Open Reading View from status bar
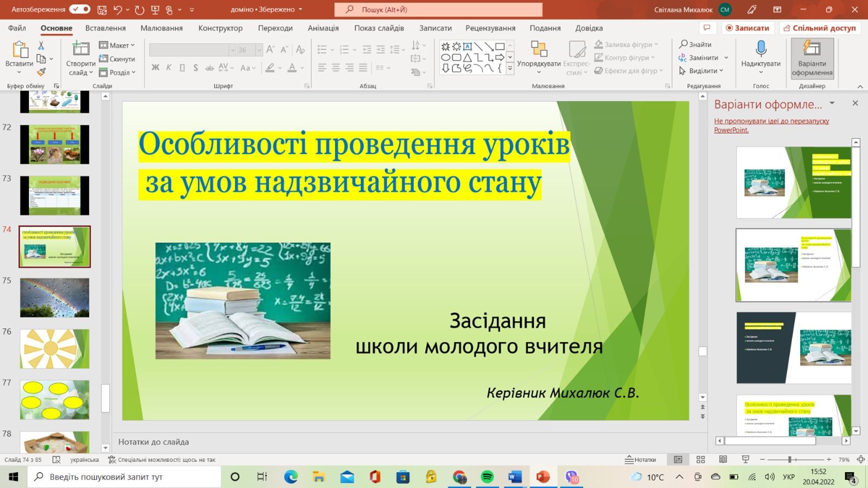This screenshot has height=488, width=868. click(723, 460)
